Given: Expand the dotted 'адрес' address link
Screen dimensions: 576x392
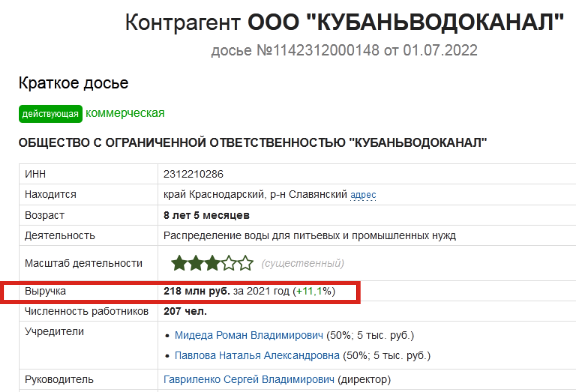Looking at the screenshot, I should tap(363, 195).
